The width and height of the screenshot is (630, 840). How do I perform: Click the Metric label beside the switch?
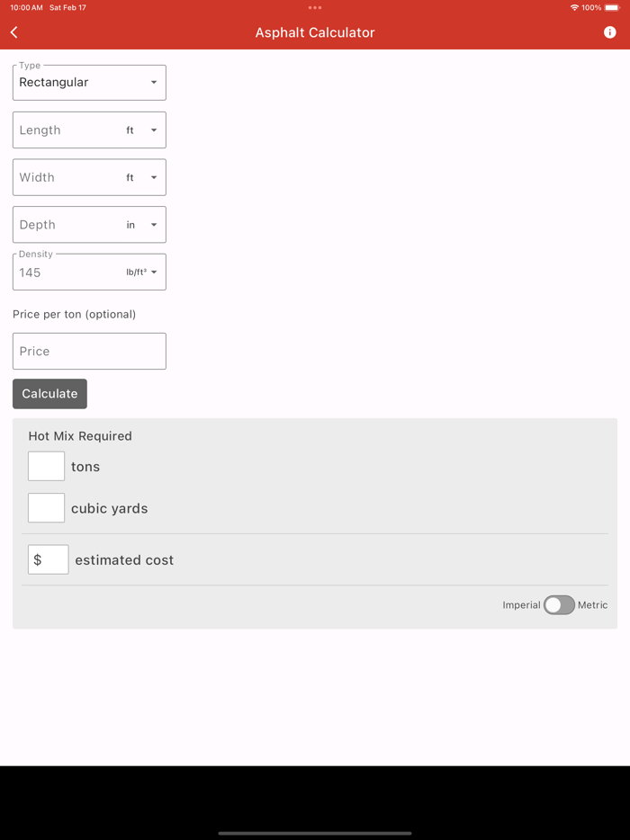tap(594, 605)
